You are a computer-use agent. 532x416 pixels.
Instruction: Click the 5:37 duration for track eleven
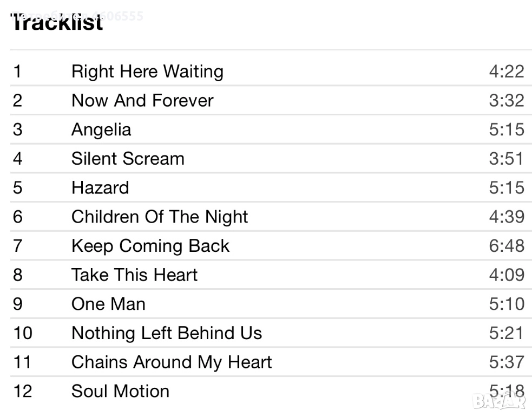507,362
